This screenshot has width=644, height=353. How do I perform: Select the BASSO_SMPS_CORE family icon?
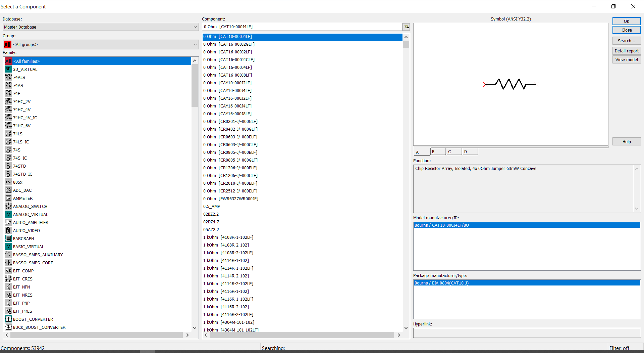[8, 263]
